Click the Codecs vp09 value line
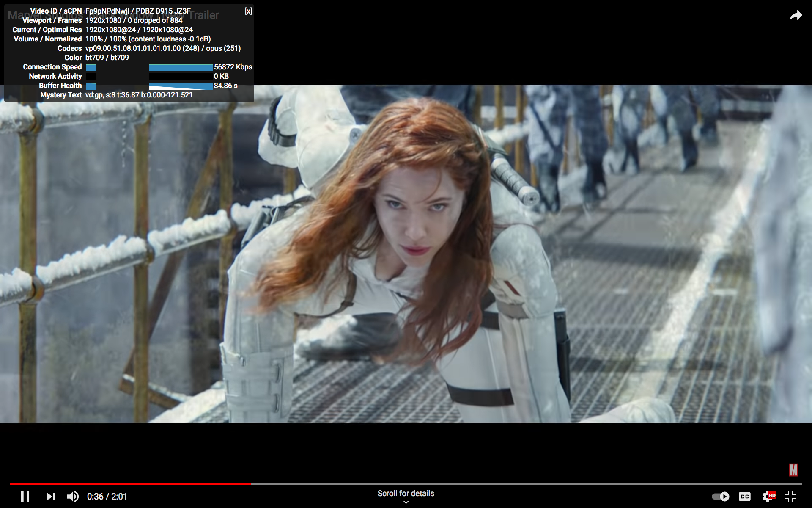Viewport: 812px width, 508px height. pos(163,48)
